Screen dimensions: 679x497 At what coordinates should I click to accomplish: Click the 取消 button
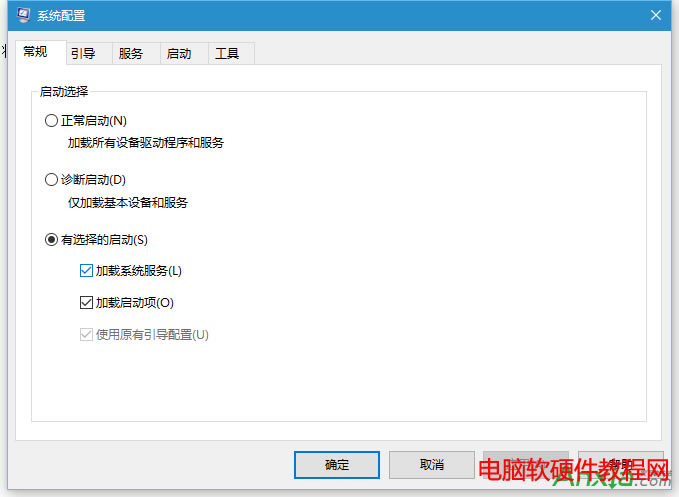point(431,465)
